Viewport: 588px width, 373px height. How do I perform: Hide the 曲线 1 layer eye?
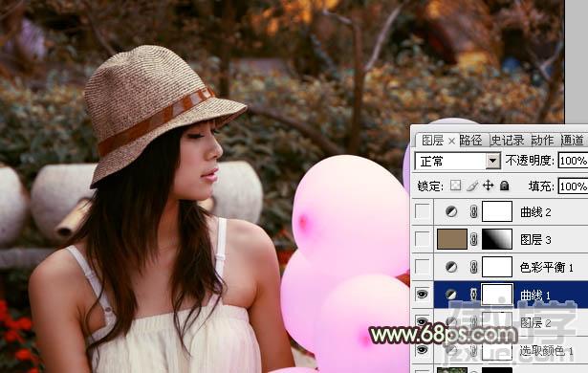[423, 295]
